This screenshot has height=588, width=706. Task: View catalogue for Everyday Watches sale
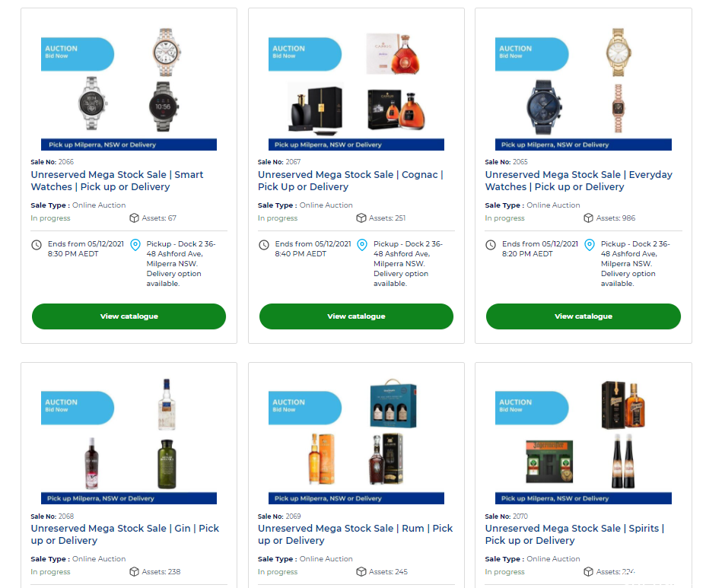(584, 316)
